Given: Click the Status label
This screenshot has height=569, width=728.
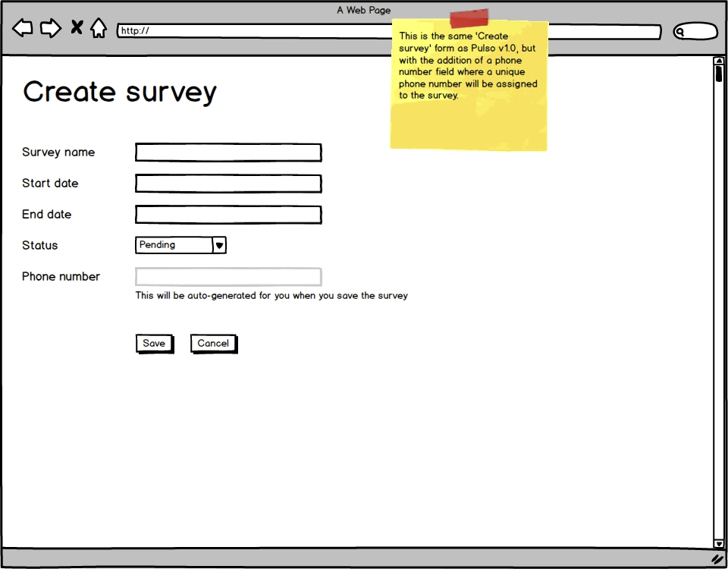Looking at the screenshot, I should coord(40,246).
